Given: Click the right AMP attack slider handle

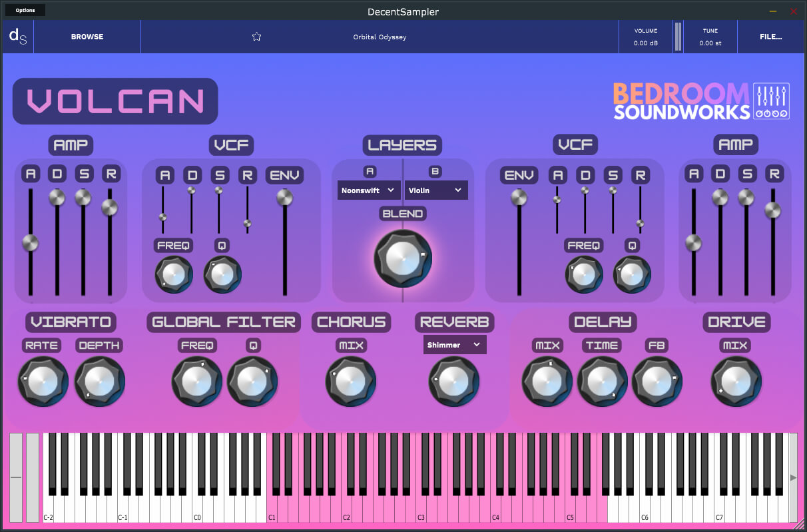Looking at the screenshot, I should 693,243.
